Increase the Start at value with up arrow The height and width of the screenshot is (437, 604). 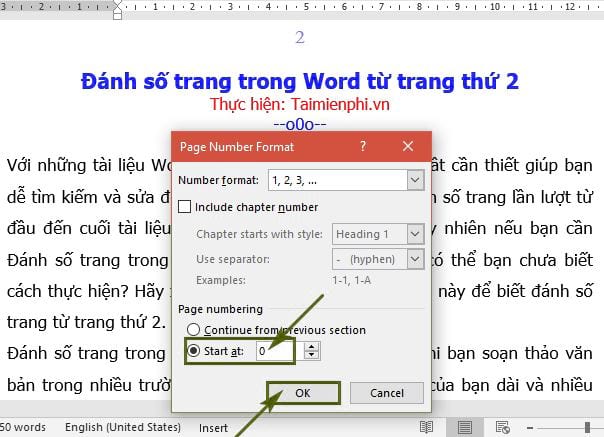[x=311, y=346]
